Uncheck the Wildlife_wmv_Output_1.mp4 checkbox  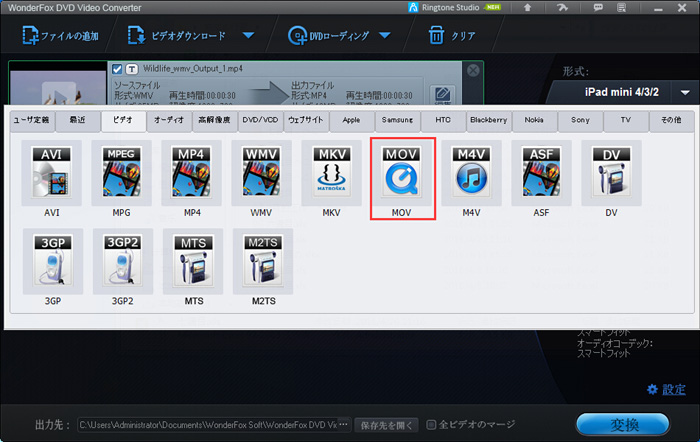click(117, 69)
